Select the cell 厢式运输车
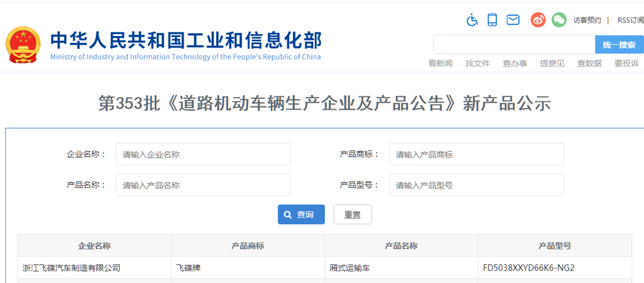The width and height of the screenshot is (644, 283). [401, 267]
